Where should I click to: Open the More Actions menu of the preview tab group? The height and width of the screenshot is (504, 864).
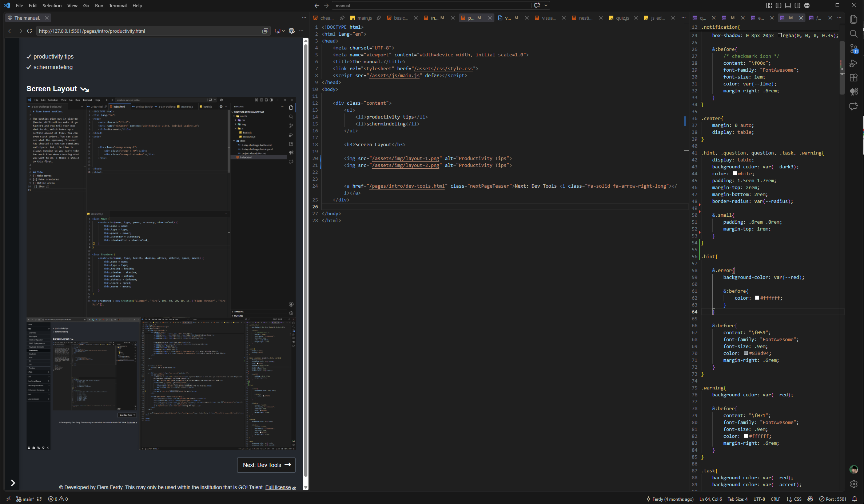pyautogui.click(x=304, y=18)
